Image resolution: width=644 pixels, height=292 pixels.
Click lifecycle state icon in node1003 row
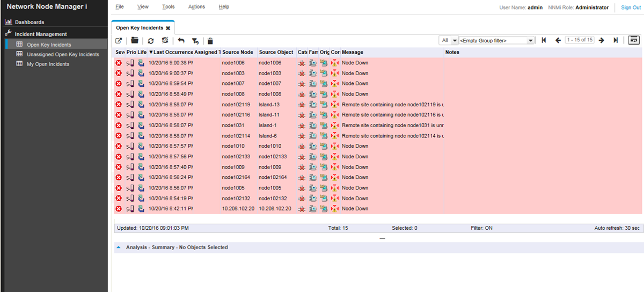(x=141, y=73)
